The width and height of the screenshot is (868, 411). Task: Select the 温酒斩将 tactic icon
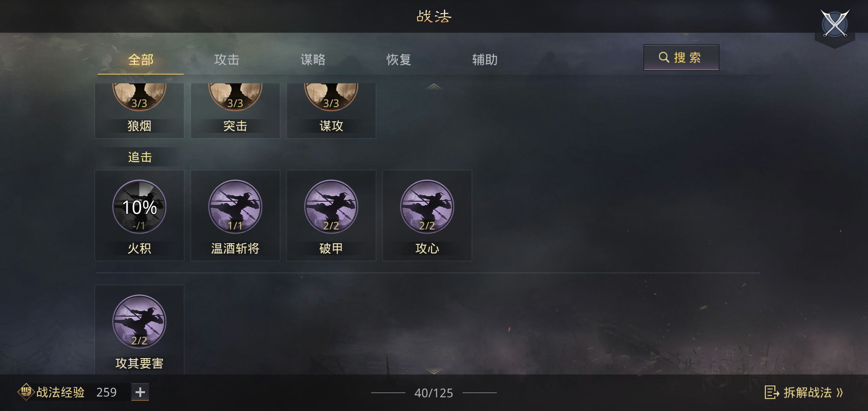pyautogui.click(x=235, y=207)
